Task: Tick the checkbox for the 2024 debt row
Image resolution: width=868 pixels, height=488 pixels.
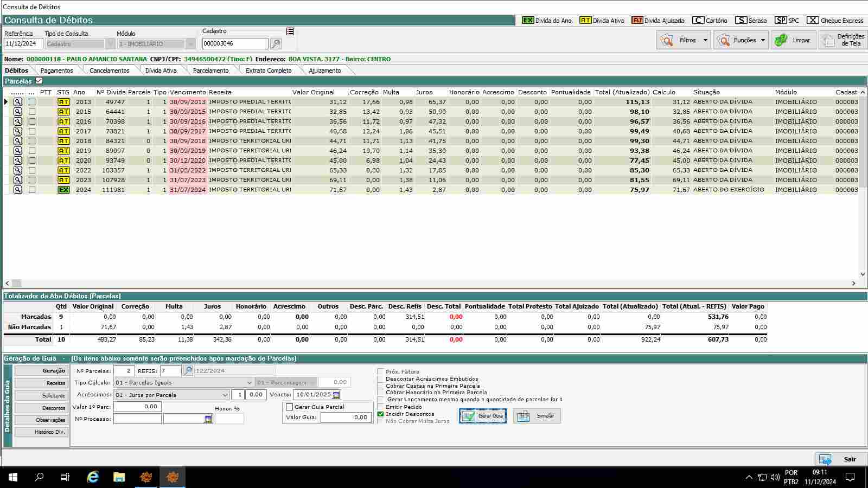Action: [x=32, y=190]
